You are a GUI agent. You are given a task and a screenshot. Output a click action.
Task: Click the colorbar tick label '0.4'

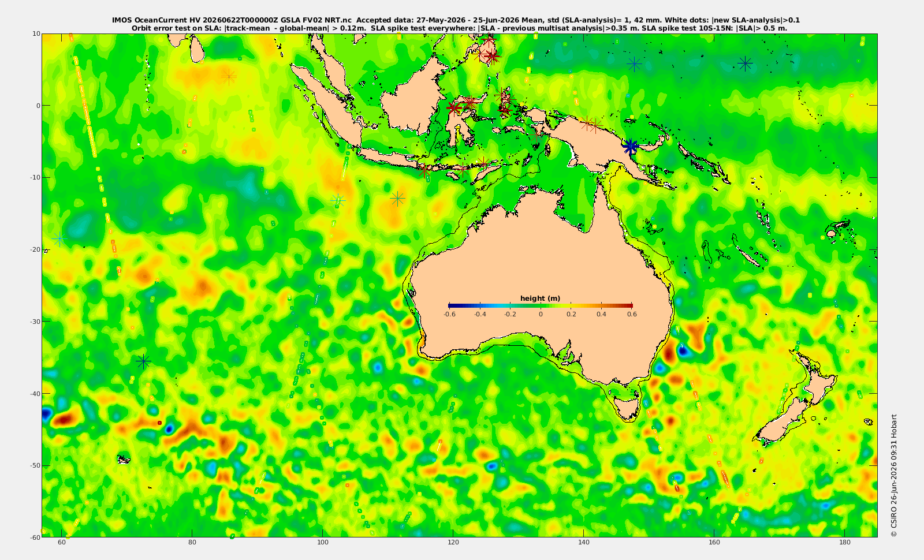602,314
